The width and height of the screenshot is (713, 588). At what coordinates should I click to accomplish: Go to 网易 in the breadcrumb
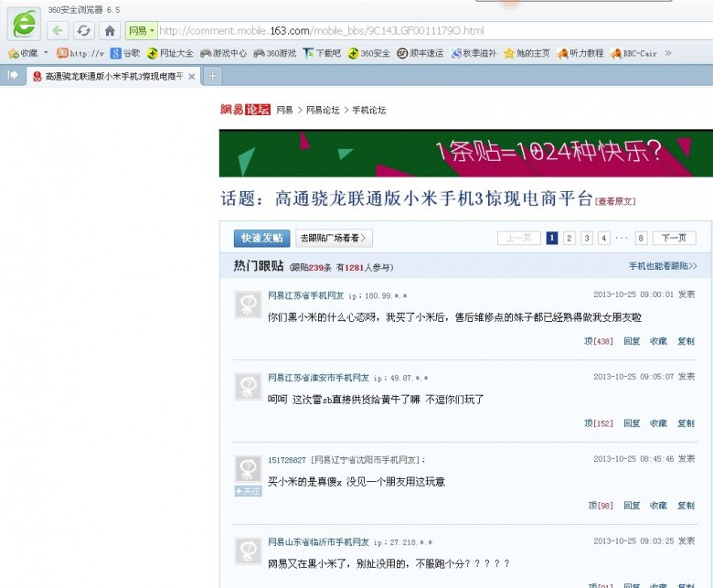coord(284,110)
